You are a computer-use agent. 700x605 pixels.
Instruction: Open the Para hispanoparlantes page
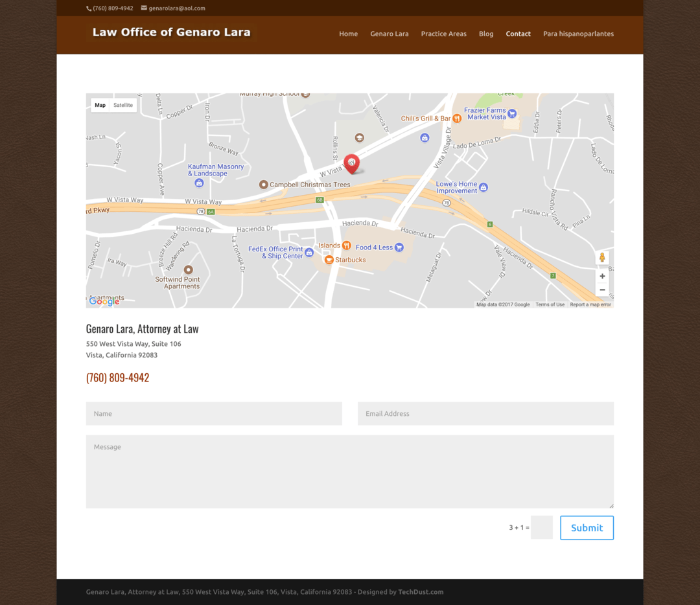[x=578, y=34]
